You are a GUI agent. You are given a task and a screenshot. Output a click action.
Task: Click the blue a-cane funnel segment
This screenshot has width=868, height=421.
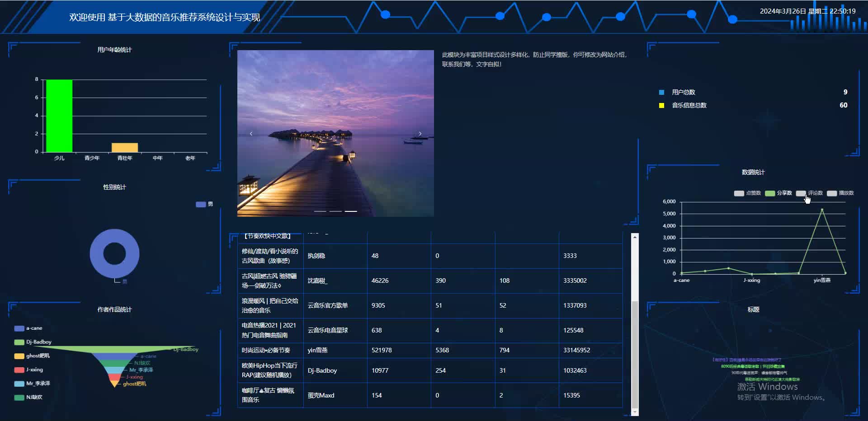pyautogui.click(x=114, y=356)
